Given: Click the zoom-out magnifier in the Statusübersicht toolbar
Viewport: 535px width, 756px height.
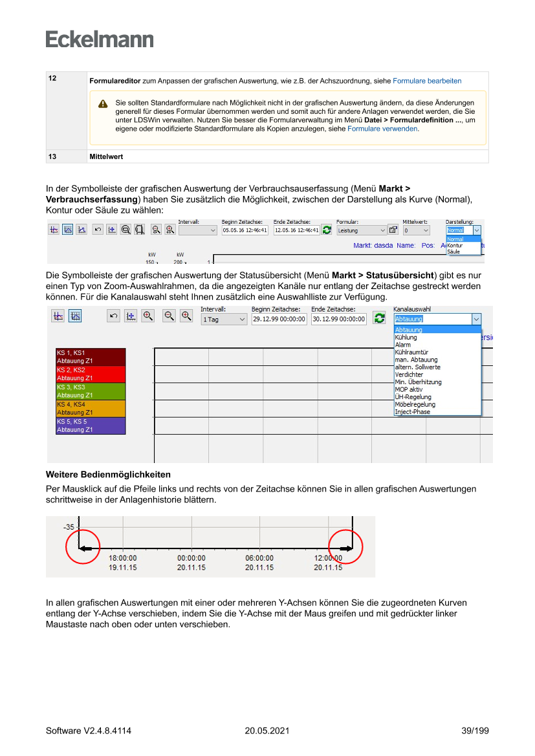Looking at the screenshot, I should coord(169,316).
